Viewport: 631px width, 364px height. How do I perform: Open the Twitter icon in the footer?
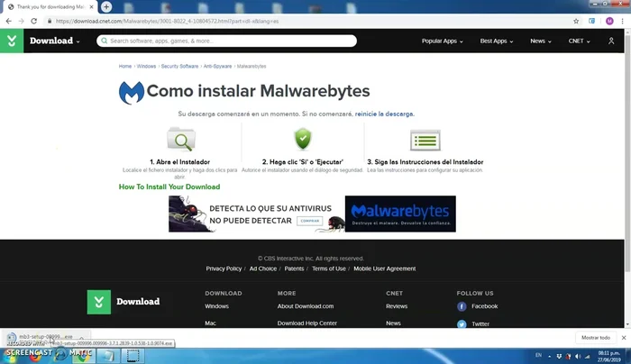click(x=462, y=323)
